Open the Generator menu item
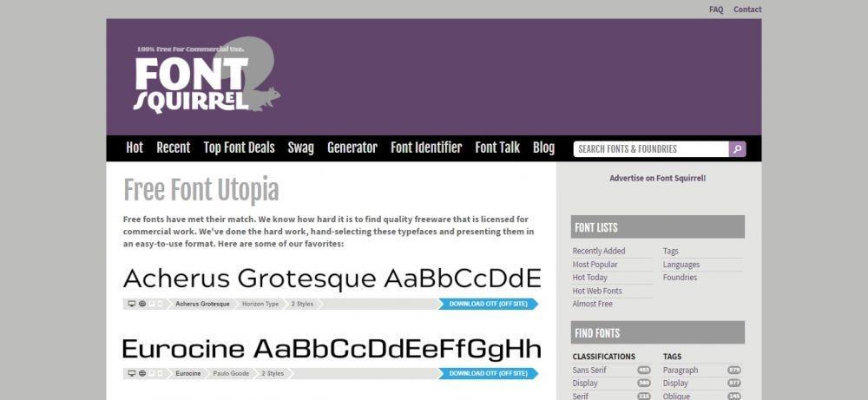 point(352,148)
